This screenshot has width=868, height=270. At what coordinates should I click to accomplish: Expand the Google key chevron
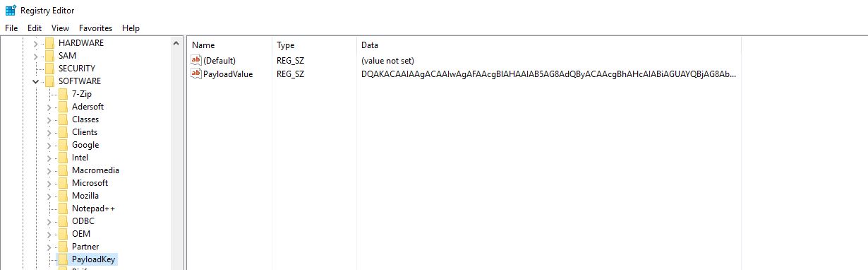[x=49, y=145]
